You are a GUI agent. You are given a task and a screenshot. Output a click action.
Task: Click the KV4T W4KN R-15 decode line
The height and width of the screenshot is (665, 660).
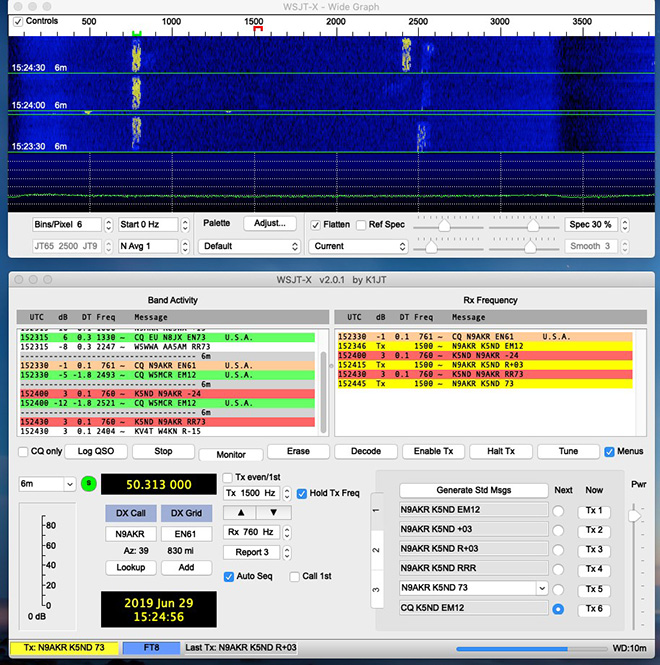[x=168, y=431]
